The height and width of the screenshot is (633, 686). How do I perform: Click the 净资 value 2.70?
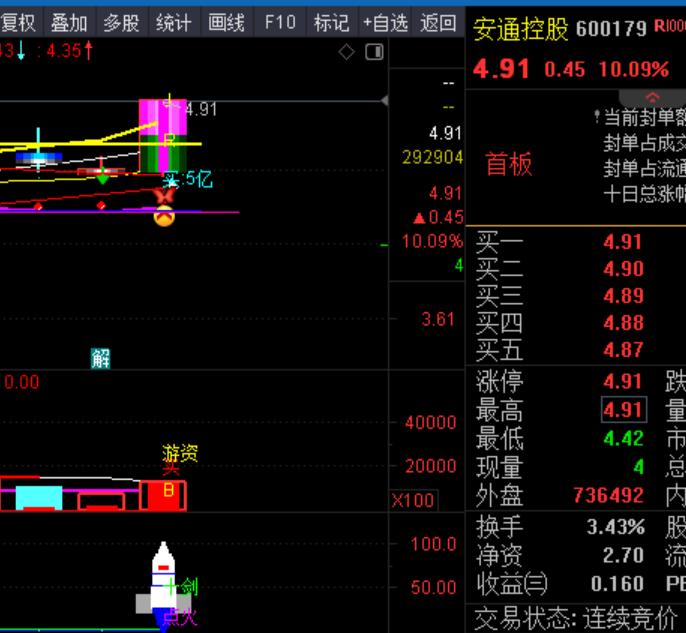(623, 556)
